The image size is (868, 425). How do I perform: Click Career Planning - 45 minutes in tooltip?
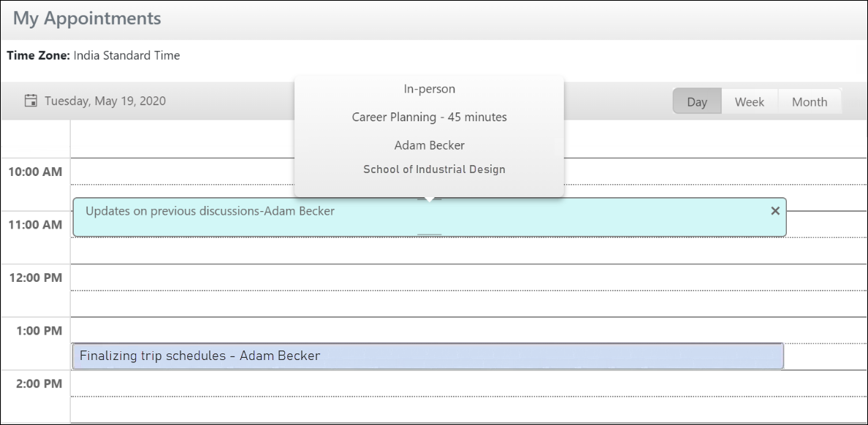click(429, 117)
